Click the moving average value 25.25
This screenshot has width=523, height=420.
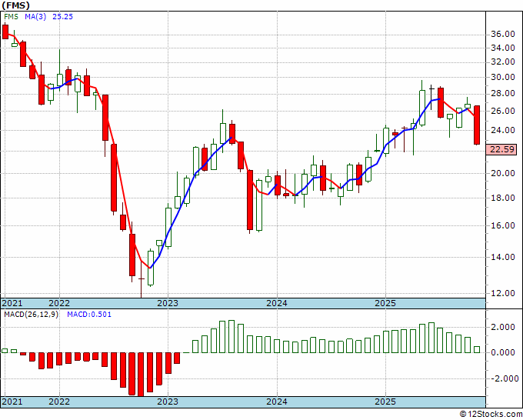click(x=62, y=17)
